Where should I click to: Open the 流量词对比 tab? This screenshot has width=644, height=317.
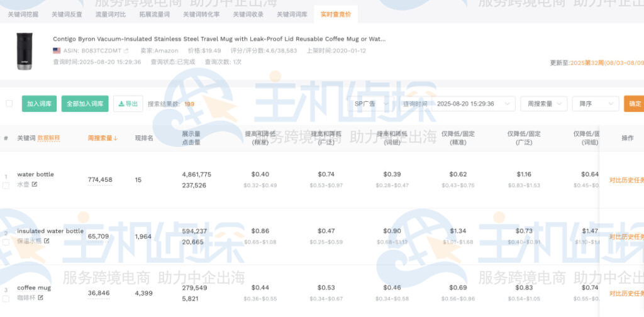111,14
